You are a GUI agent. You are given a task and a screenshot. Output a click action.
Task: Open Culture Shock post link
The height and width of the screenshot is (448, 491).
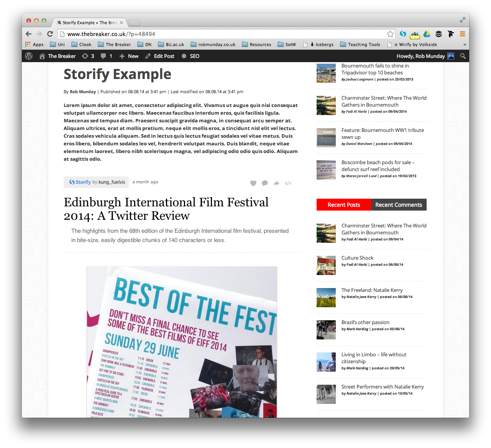point(357,258)
